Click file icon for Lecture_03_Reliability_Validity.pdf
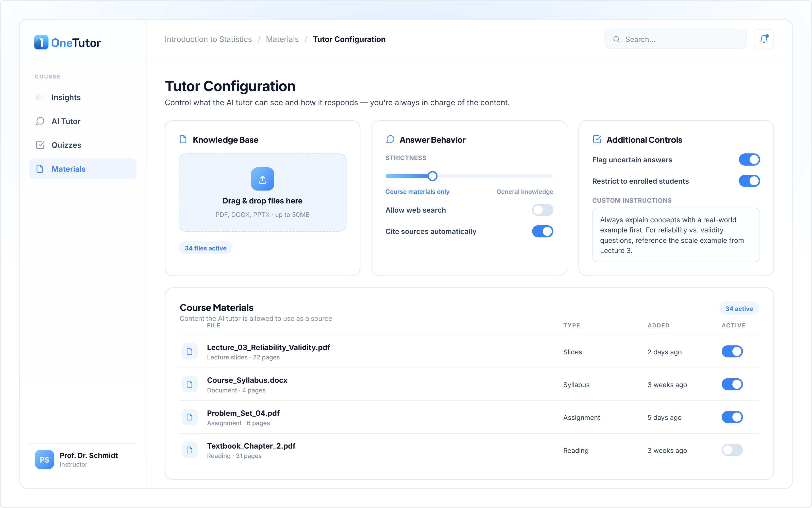 tap(190, 352)
